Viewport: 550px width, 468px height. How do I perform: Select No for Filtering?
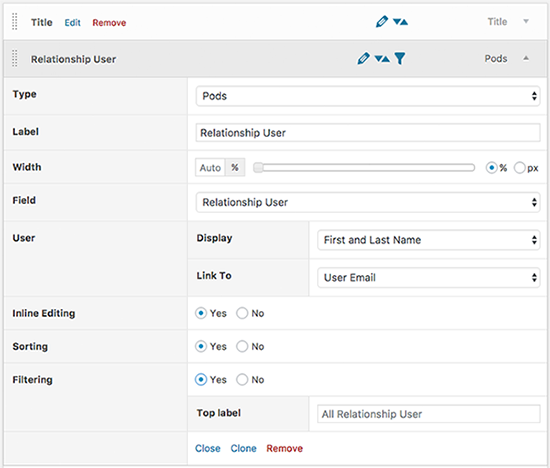point(242,379)
